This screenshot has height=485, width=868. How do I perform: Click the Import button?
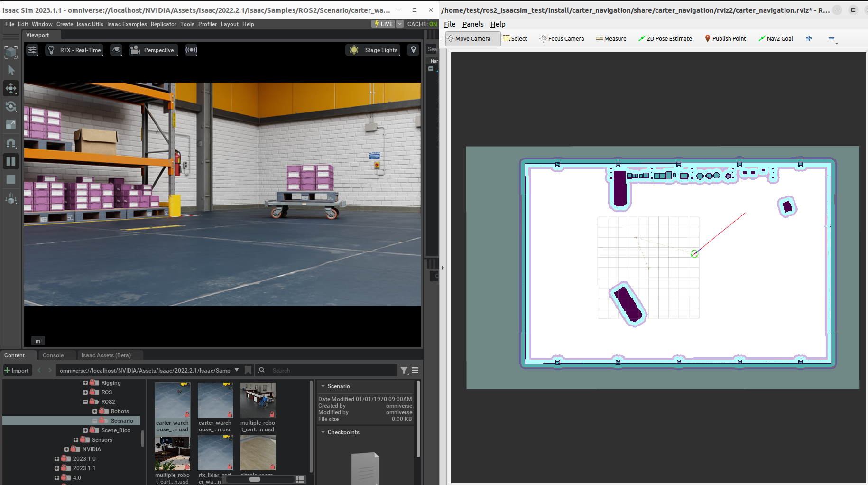click(x=17, y=371)
